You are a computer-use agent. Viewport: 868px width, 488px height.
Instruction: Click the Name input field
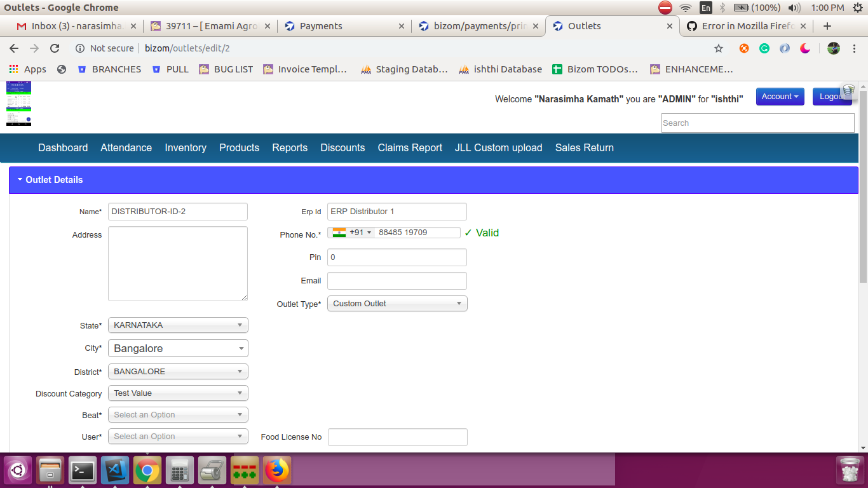tap(178, 212)
